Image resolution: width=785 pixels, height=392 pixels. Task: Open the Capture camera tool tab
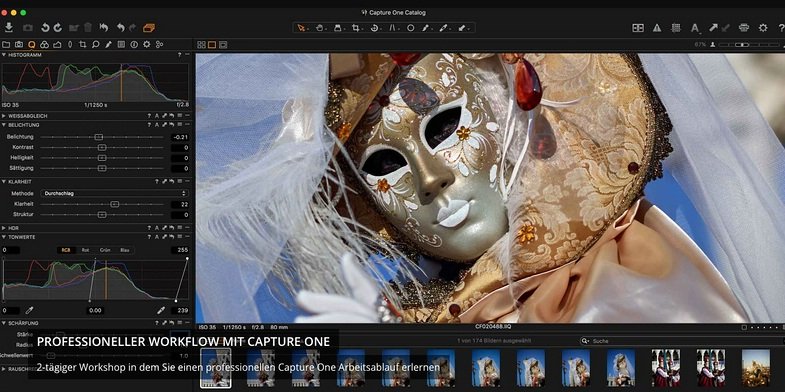pos(19,45)
